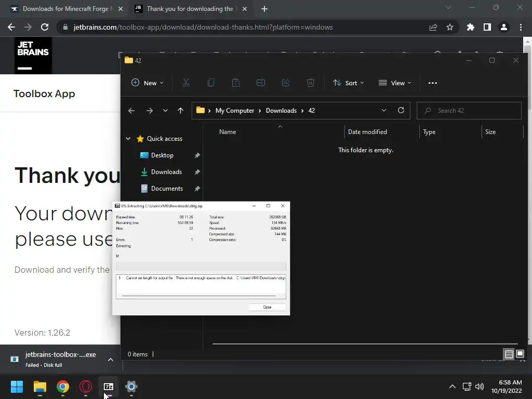Image resolution: width=532 pixels, height=399 pixels.
Task: Show hidden system tray icons
Action: [x=453, y=387]
